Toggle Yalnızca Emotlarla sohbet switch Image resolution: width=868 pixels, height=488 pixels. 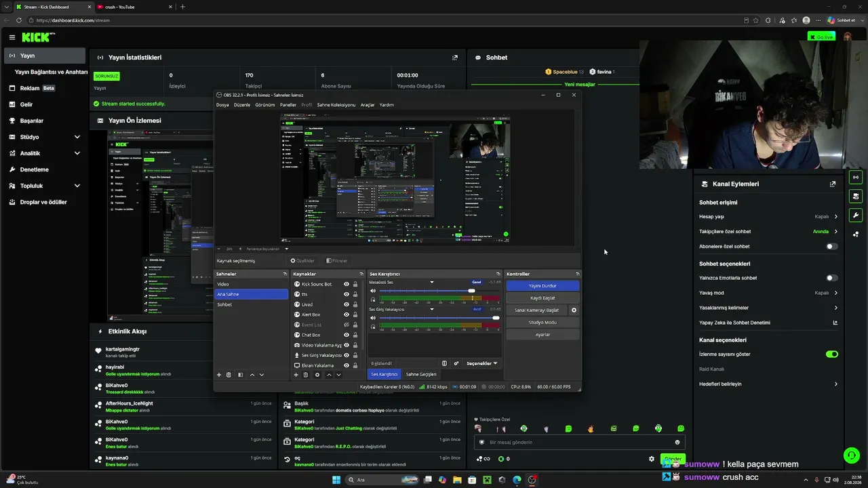832,278
